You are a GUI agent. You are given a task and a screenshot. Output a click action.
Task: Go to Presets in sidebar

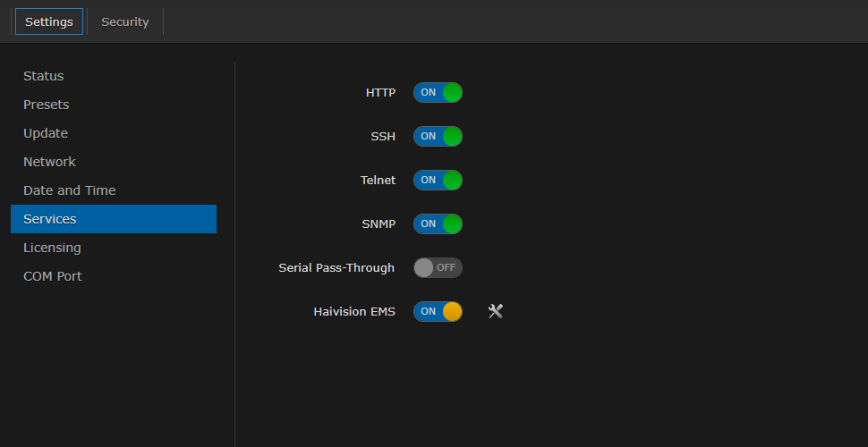click(x=47, y=105)
